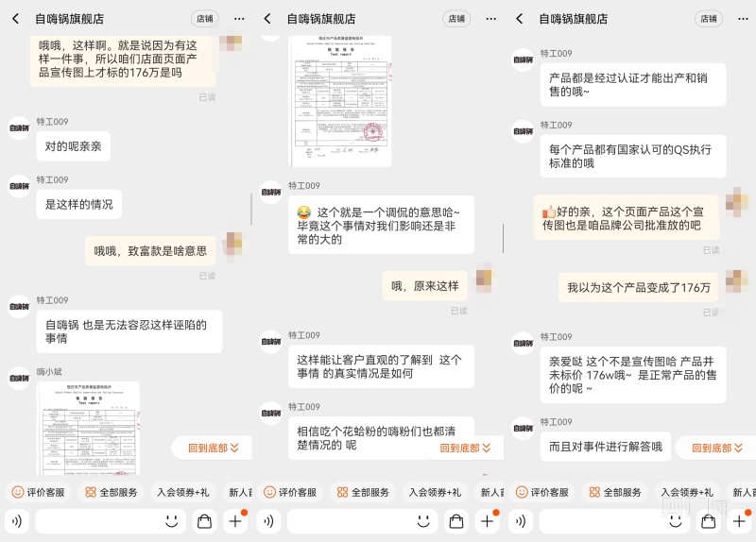
Task: Tap 特工009 avatar beside 对的呢亲亲 message
Action: point(19,128)
